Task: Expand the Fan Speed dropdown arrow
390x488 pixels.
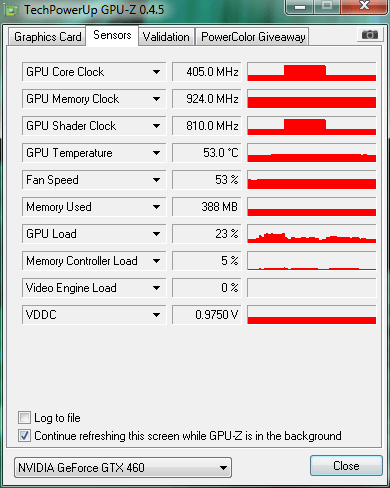Action: point(156,180)
